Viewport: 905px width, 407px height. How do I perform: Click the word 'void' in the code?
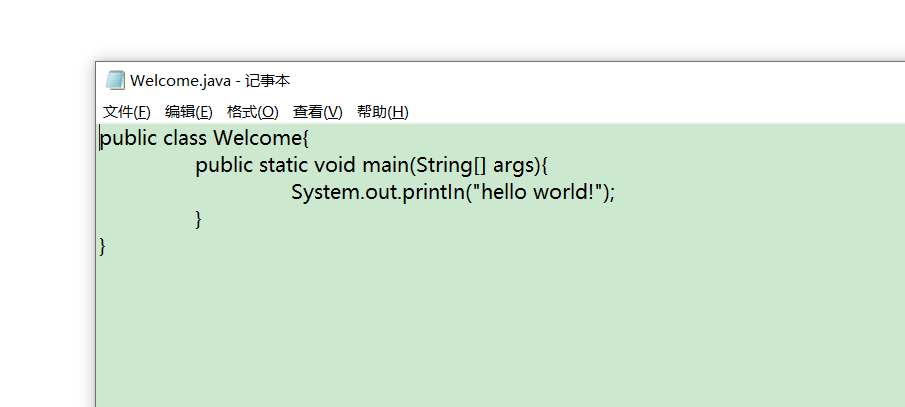(335, 165)
